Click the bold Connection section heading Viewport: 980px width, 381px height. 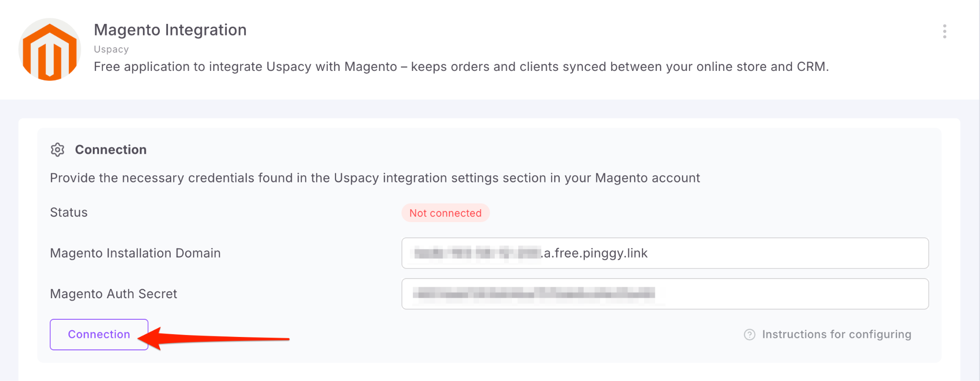(x=111, y=150)
